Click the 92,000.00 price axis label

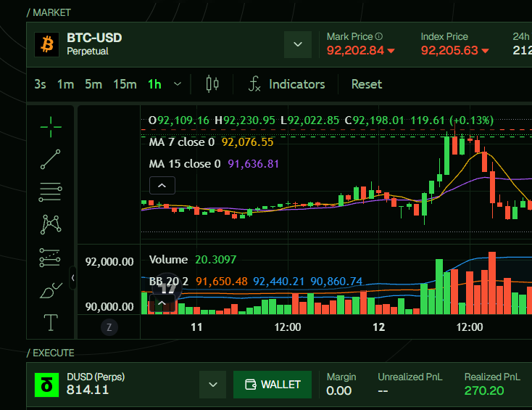[x=109, y=262]
